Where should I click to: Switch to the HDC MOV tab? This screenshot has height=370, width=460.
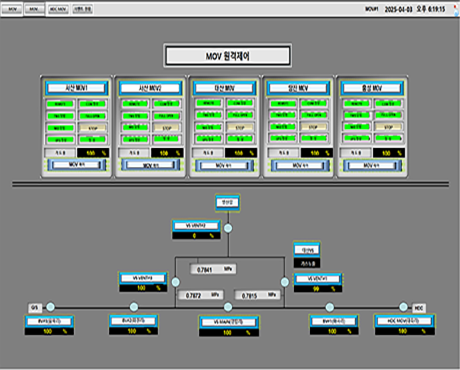click(x=58, y=9)
